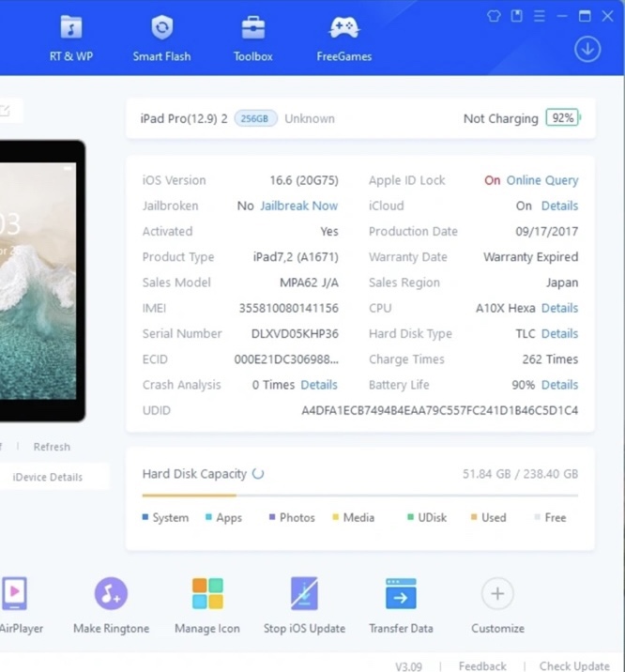
Task: Click the Sales Region value Japan
Action: (562, 283)
